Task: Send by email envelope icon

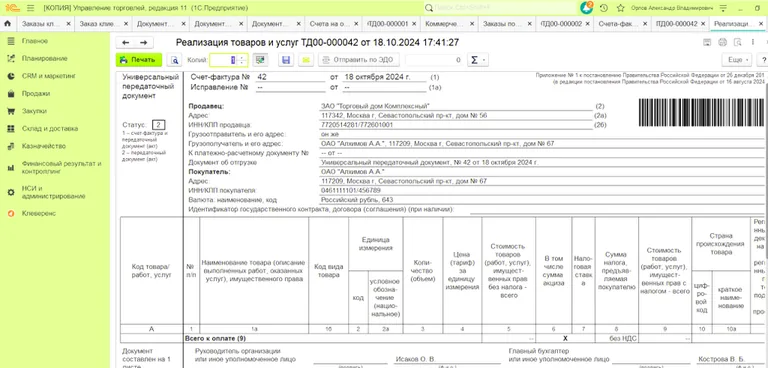Action: tap(306, 60)
